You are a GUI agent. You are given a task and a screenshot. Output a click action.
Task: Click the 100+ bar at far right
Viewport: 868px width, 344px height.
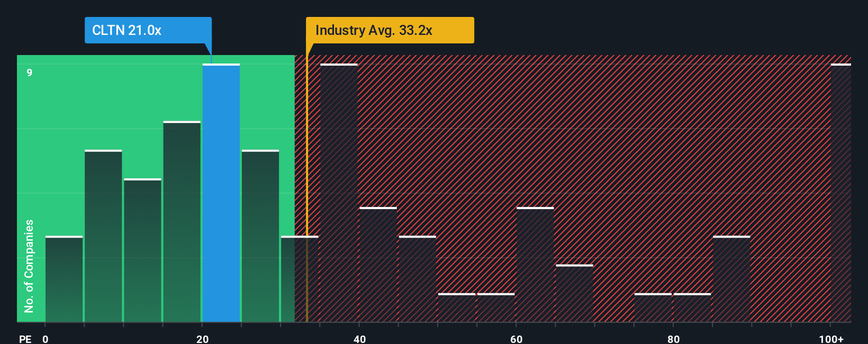click(x=841, y=193)
